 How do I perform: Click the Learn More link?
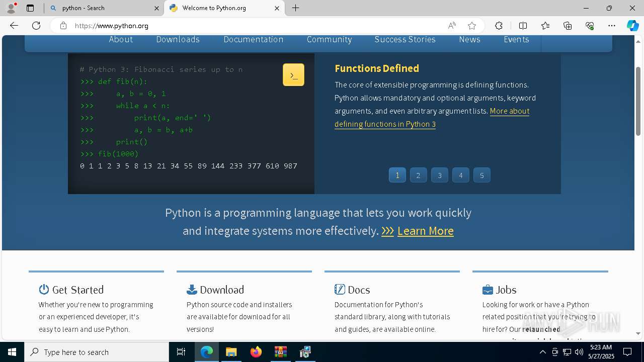[426, 231]
